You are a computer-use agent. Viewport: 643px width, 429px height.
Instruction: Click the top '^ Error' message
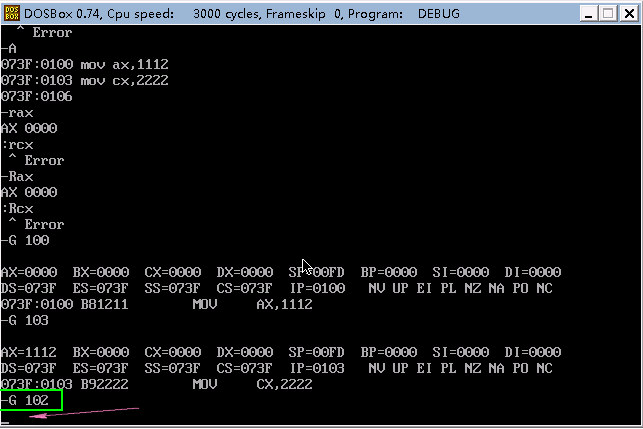(x=44, y=32)
